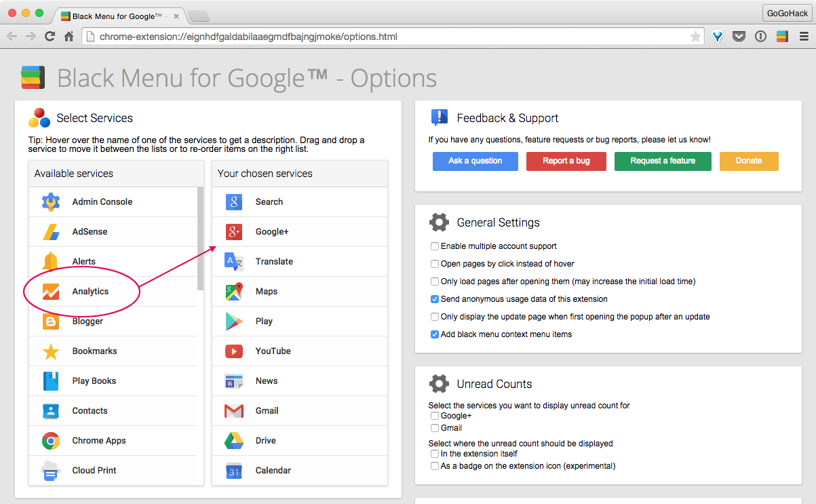Click the Donate button
This screenshot has width=816, height=504.
(749, 161)
